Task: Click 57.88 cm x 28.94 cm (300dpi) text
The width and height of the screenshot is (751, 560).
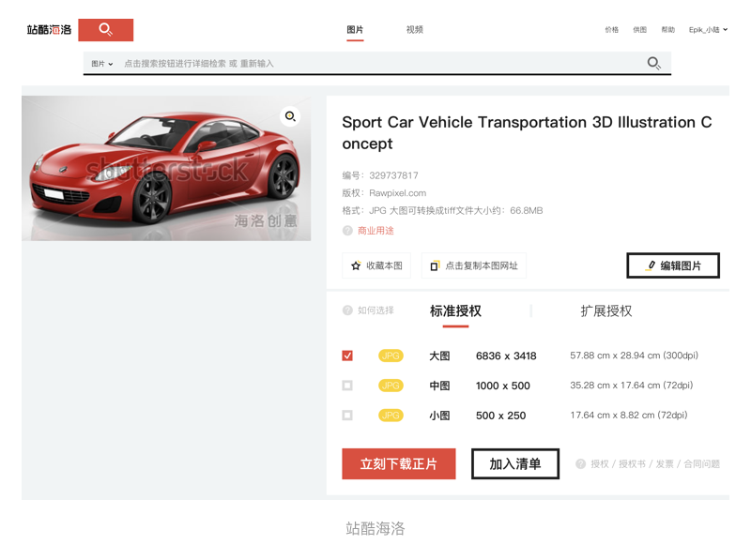Action: tap(635, 356)
